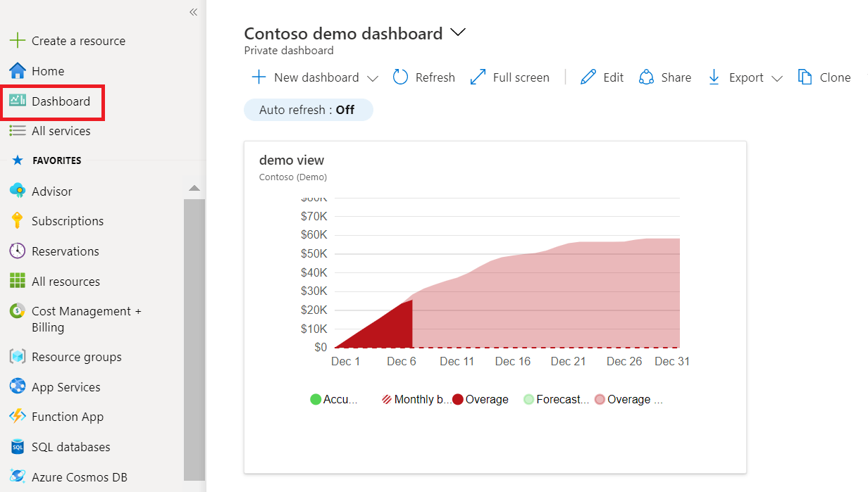Open the New dashboard dropdown arrow

click(373, 78)
